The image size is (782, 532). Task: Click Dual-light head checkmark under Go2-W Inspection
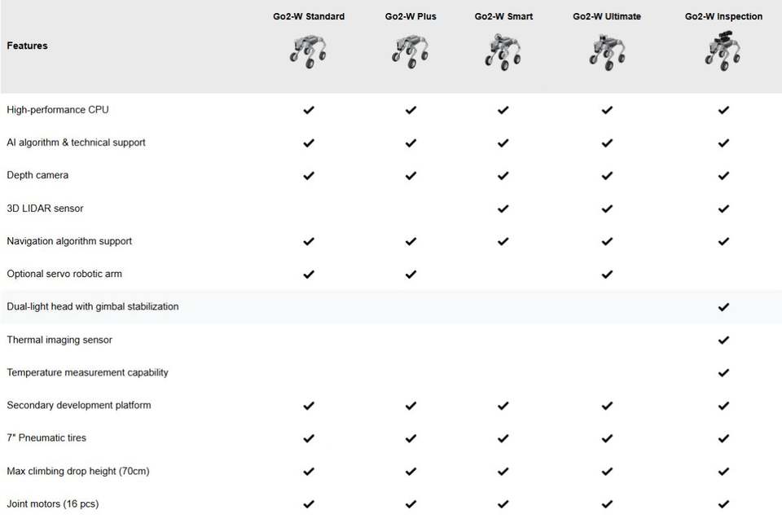click(x=723, y=307)
